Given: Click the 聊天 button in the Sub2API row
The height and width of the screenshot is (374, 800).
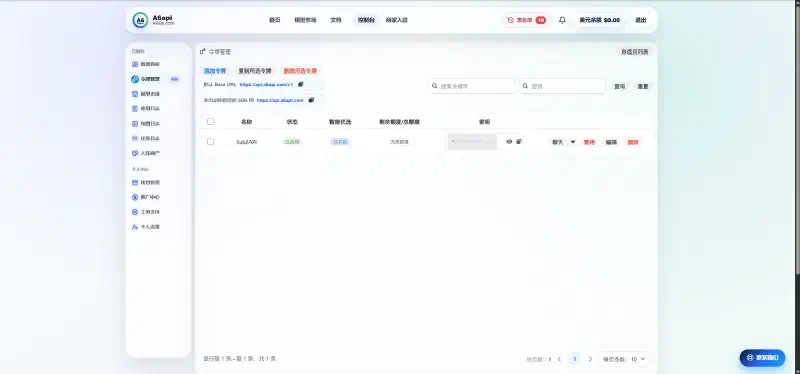Looking at the screenshot, I should point(558,142).
